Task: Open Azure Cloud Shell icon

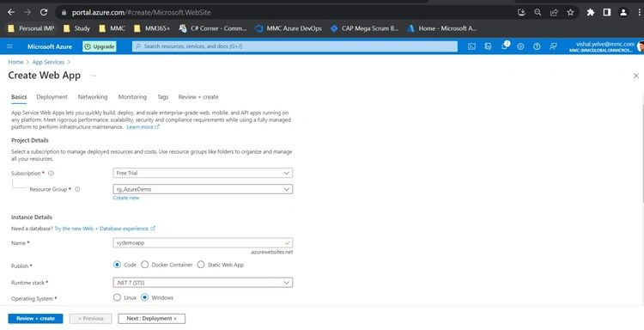Action: pyautogui.click(x=471, y=46)
